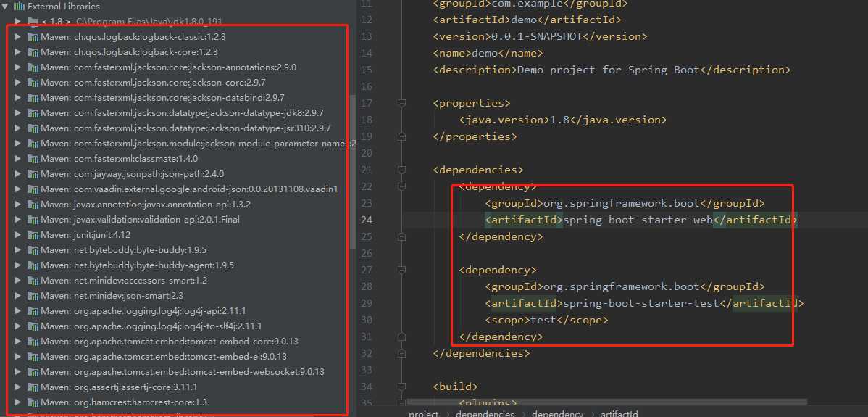The height and width of the screenshot is (417, 868).
Task: Toggle fold marker at line 31 closing dependency
Action: 402,337
